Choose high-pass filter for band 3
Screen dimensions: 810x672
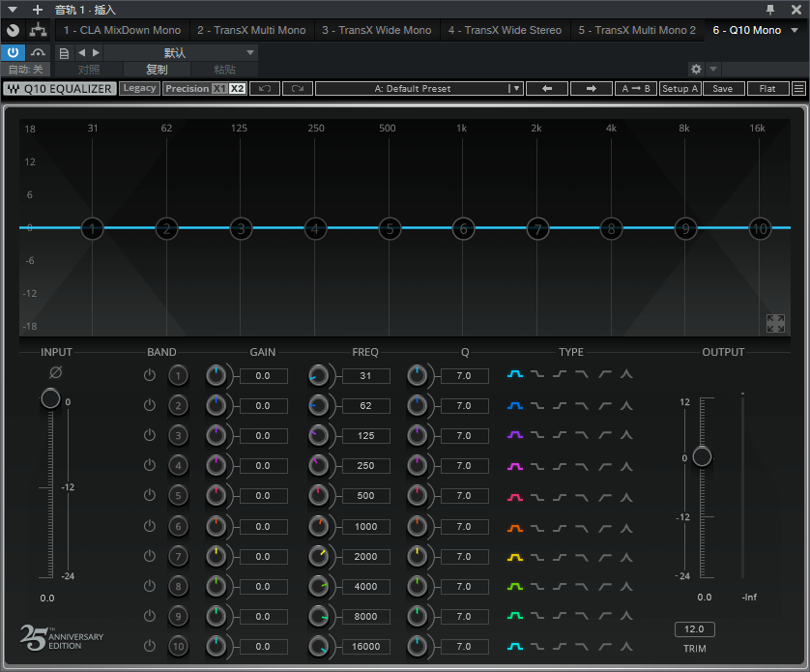604,436
